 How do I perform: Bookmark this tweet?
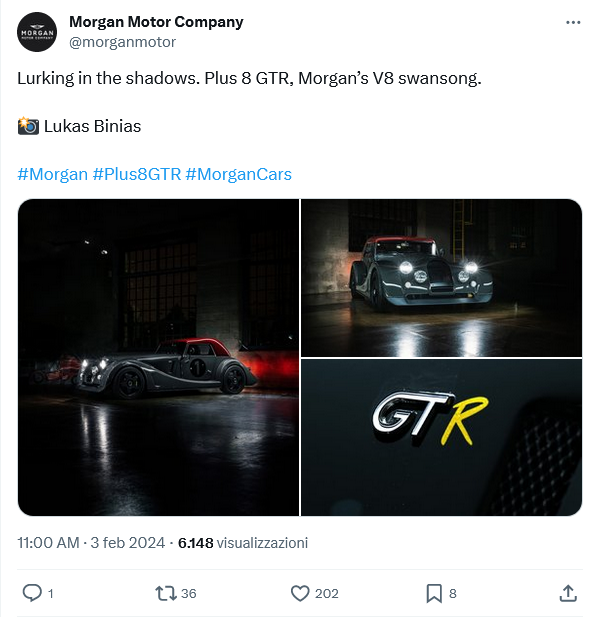click(434, 593)
